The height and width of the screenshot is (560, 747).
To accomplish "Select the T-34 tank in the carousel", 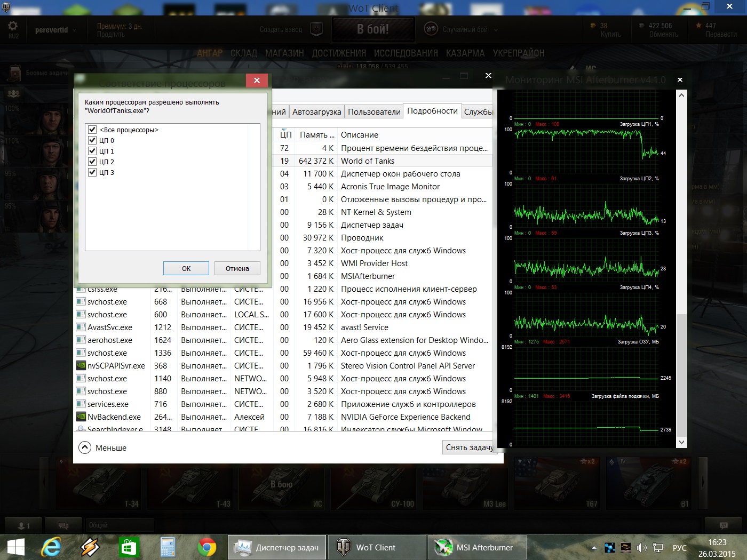I will [x=100, y=483].
